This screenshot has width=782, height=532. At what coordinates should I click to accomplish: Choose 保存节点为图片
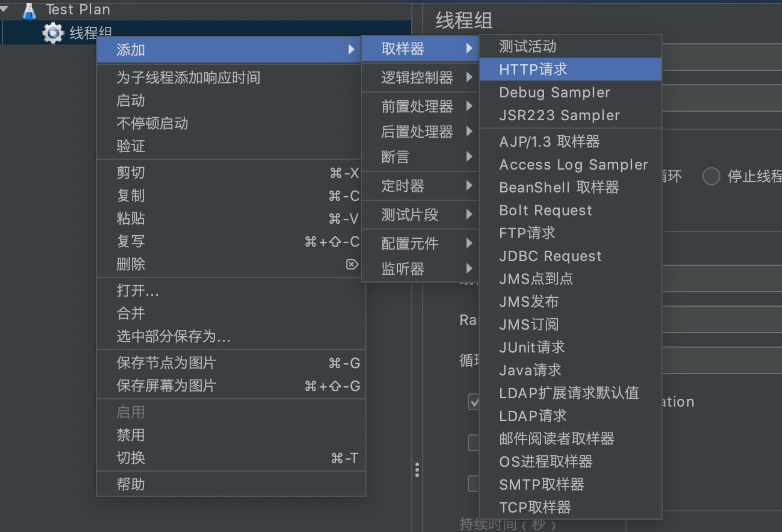(231, 363)
